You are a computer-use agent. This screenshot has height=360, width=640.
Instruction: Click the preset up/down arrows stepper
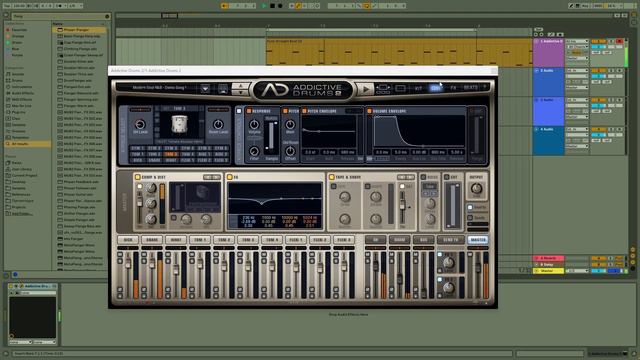[240, 89]
